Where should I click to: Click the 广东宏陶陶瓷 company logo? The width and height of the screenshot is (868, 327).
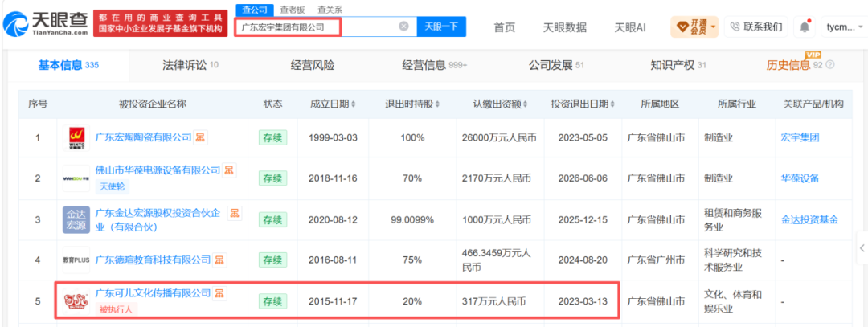tap(76, 137)
